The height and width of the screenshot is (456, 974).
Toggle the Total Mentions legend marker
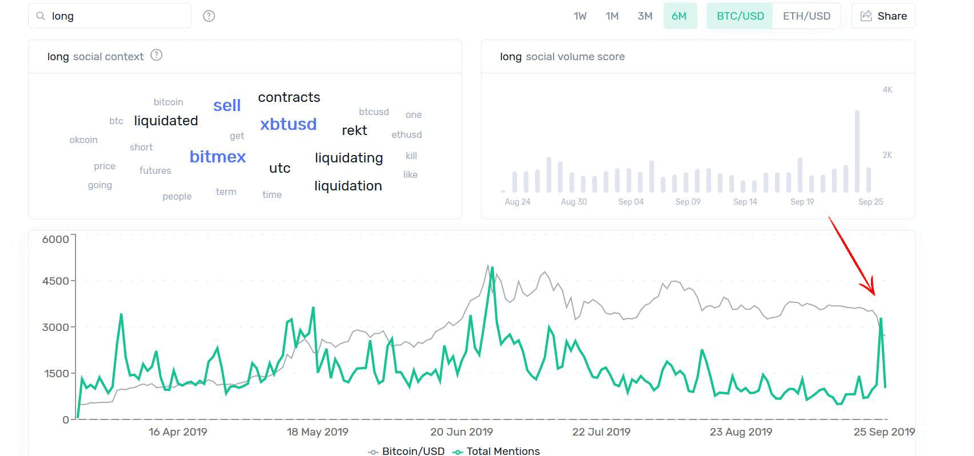pyautogui.click(x=458, y=452)
